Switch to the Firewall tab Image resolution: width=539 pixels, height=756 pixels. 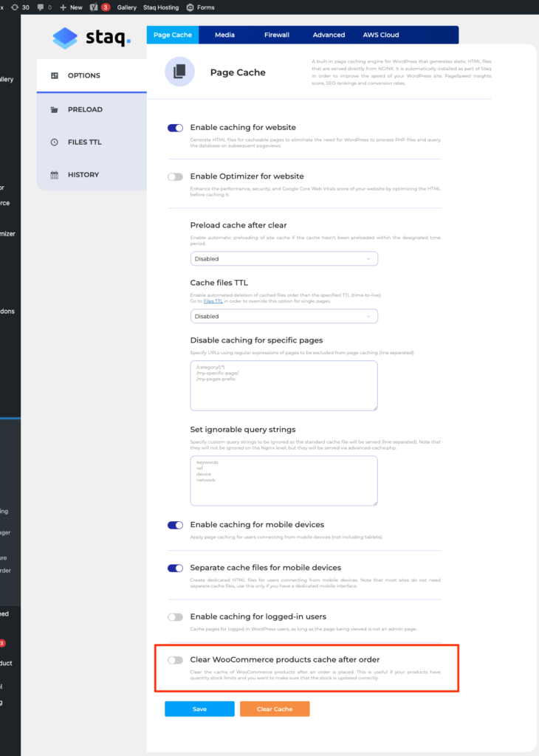pyautogui.click(x=276, y=34)
